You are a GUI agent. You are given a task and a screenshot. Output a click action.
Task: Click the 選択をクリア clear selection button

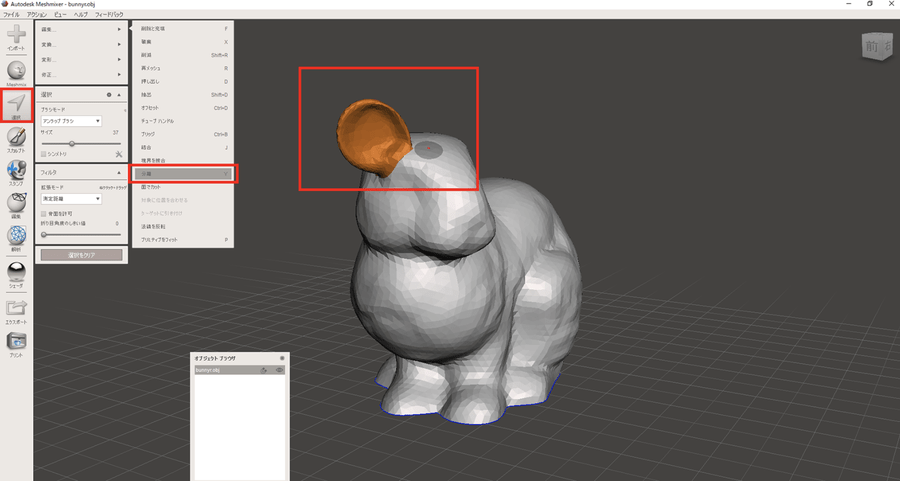[x=82, y=255]
